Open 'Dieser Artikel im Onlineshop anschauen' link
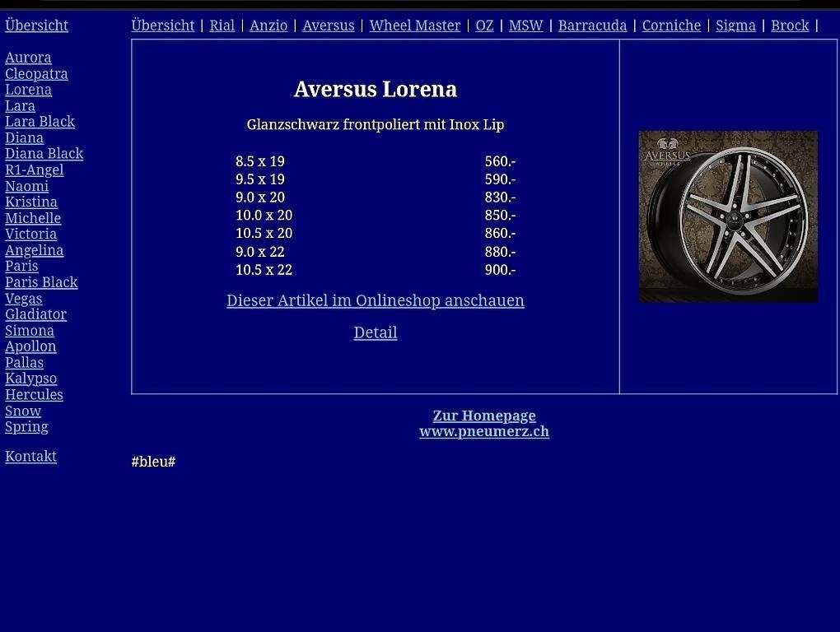 [x=375, y=300]
